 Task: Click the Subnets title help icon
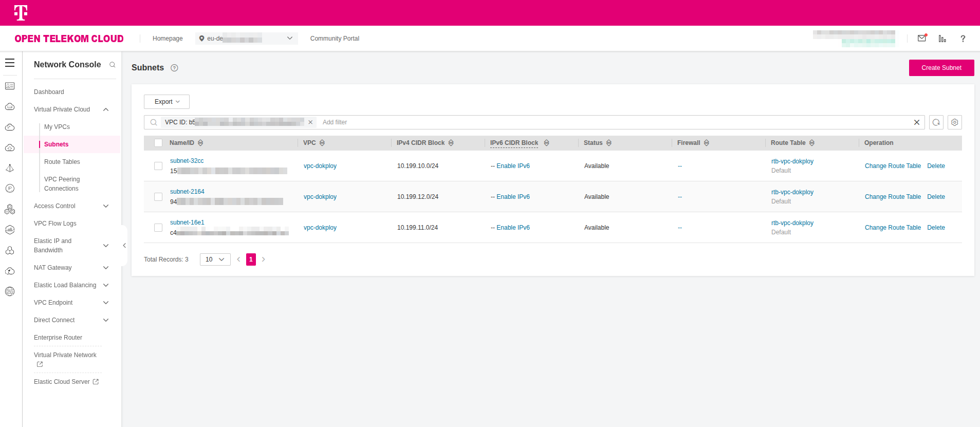click(x=174, y=68)
